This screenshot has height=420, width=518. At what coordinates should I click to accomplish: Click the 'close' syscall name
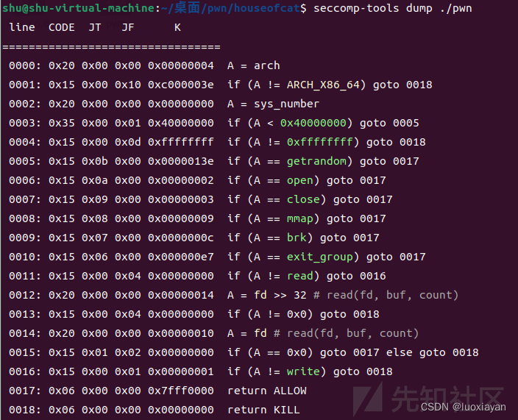pos(303,199)
